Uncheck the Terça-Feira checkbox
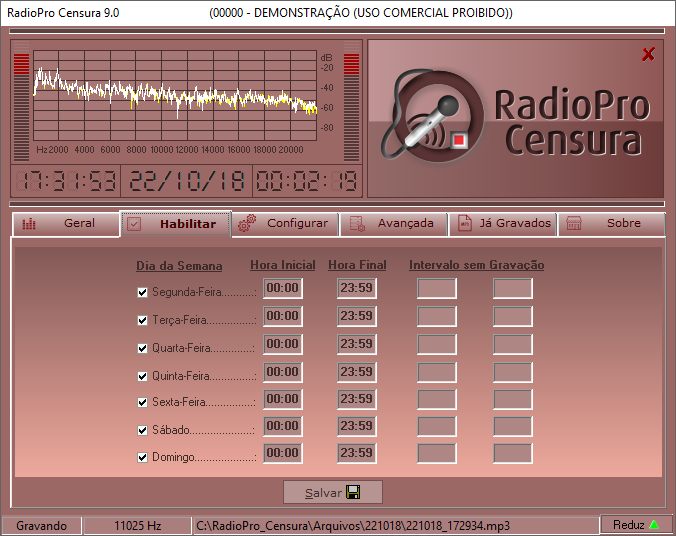676x536 pixels. click(142, 320)
